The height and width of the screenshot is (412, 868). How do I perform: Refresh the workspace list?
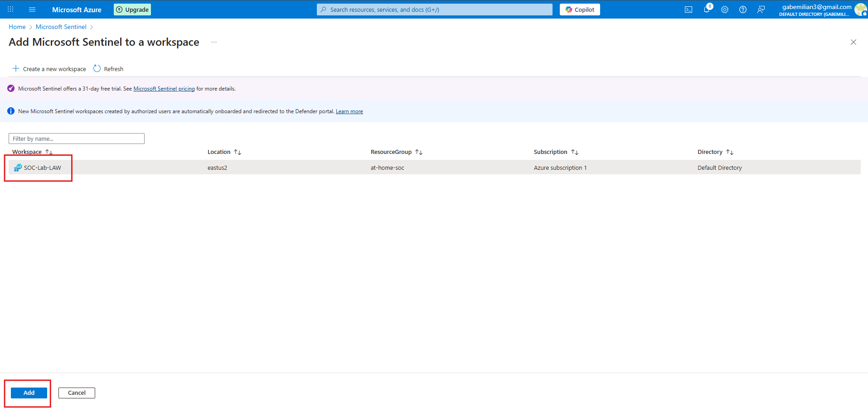(108, 69)
